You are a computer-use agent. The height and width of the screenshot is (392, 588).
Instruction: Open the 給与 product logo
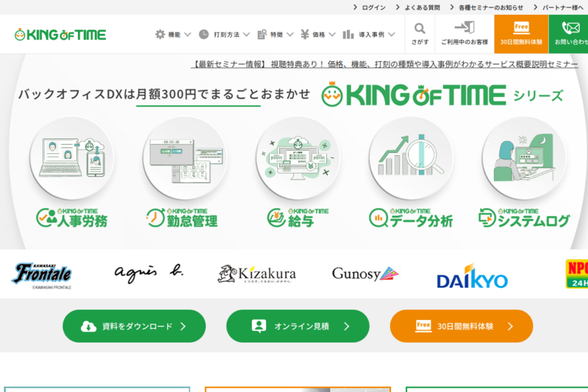tap(298, 218)
